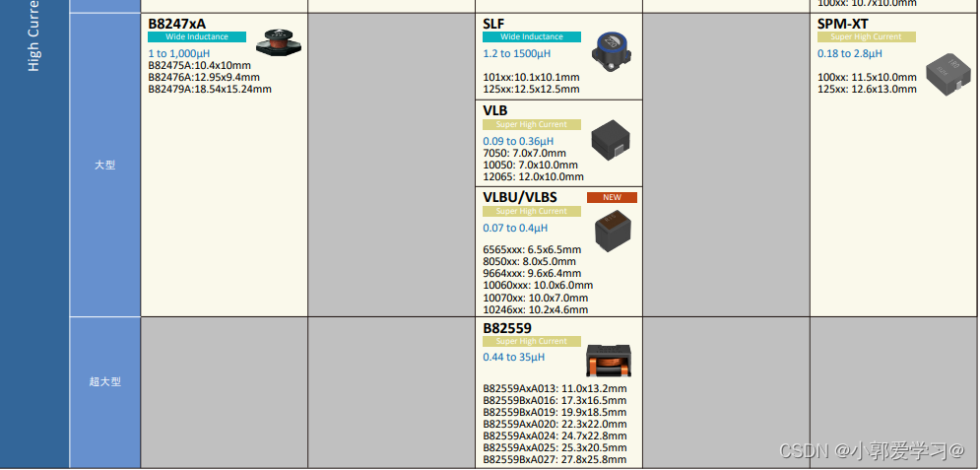
Task: Click the 9664xxx: 9.6x6.4mm entry
Action: (532, 273)
